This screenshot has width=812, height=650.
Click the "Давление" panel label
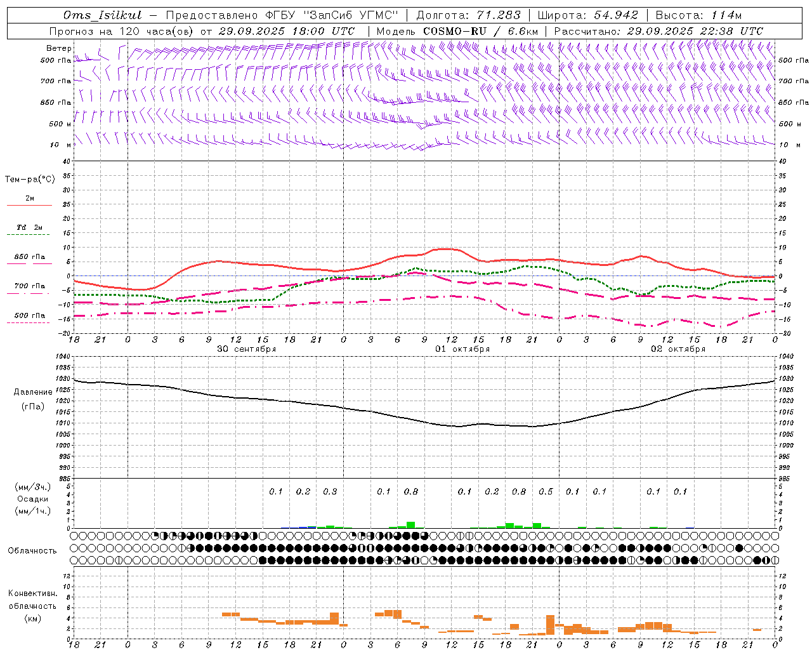[33, 392]
